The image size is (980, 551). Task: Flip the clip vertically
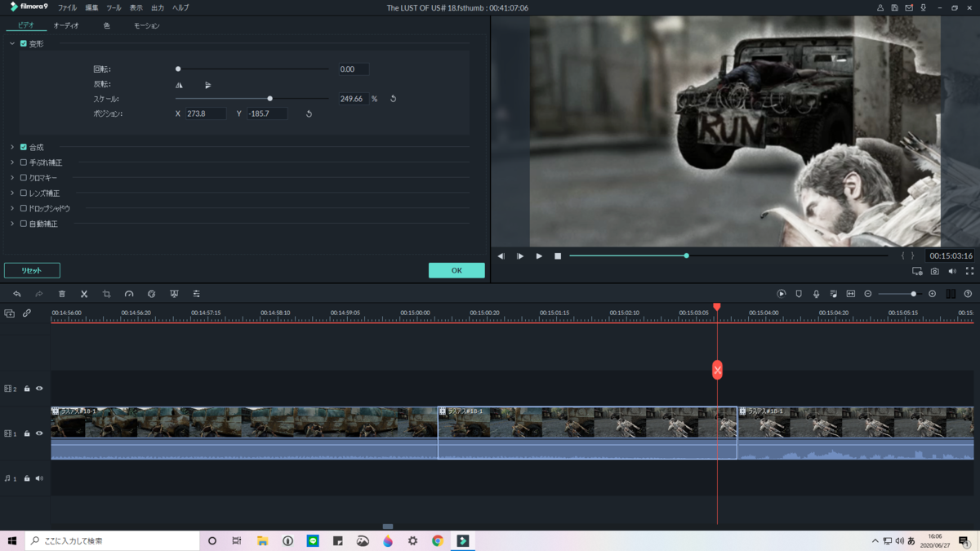207,85
